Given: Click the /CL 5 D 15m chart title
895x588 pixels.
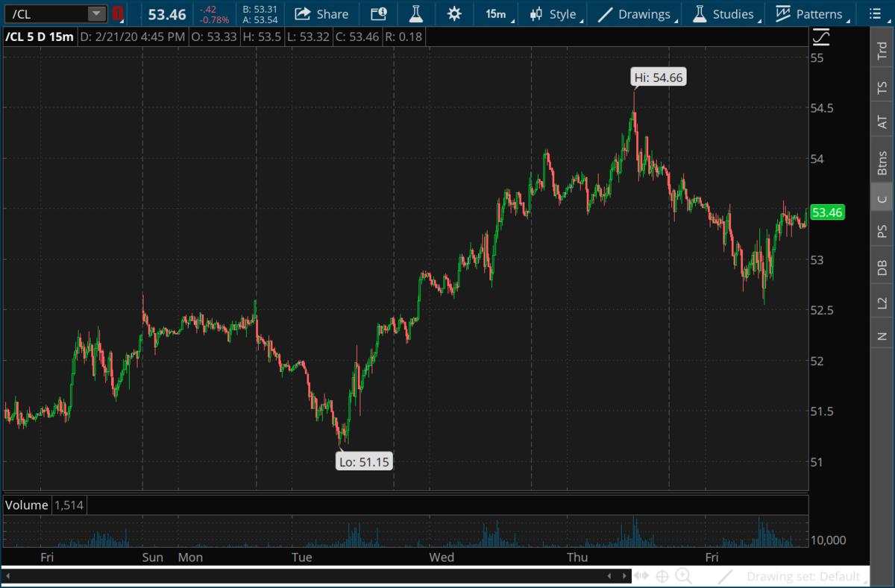Looking at the screenshot, I should click(x=39, y=37).
